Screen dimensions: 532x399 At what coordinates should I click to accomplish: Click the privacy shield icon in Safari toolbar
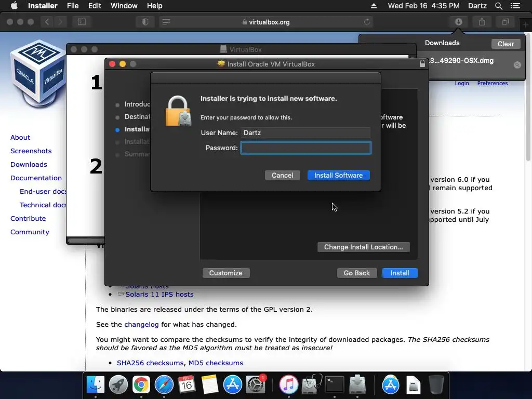tap(145, 22)
